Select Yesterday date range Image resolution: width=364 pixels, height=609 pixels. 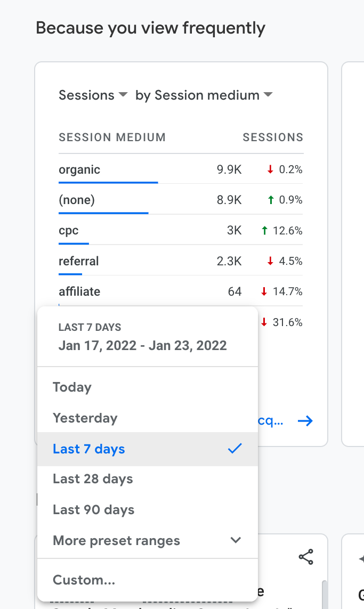pyautogui.click(x=85, y=418)
